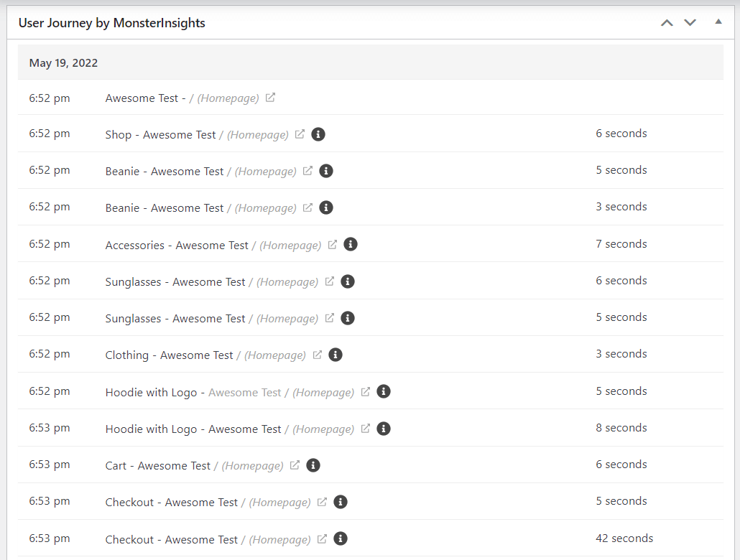This screenshot has height=560, width=740.
Task: Open external link beside Hoodie with Logo entry
Action: (365, 391)
